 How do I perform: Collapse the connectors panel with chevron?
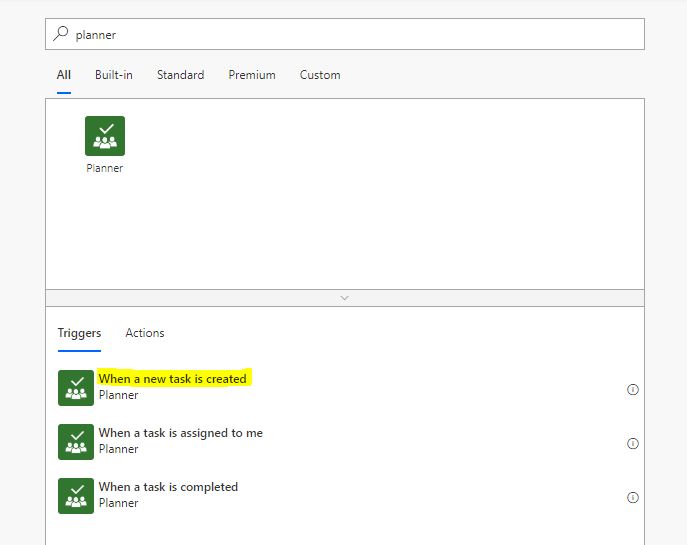pos(344,298)
